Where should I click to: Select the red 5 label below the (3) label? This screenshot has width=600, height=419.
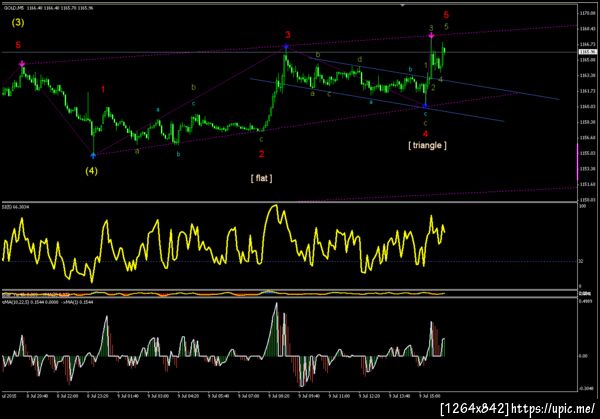(x=18, y=45)
